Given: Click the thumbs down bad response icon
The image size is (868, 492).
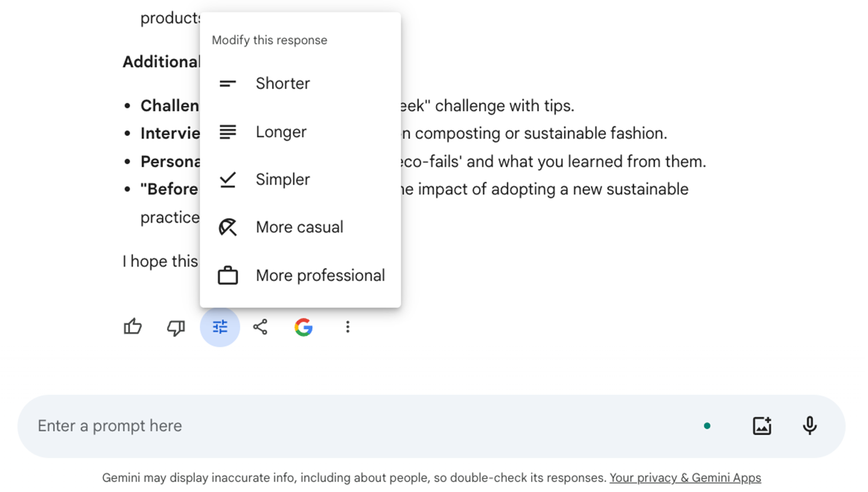Looking at the screenshot, I should click(176, 327).
